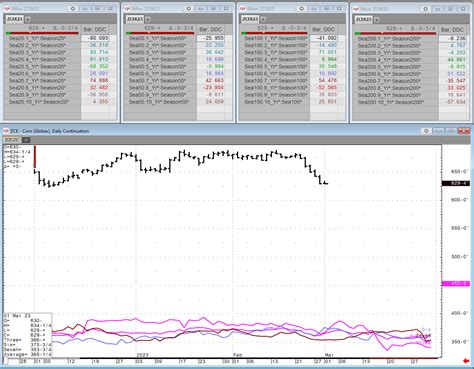Click price range bar in Season20 window
Image resolution: width=474 pixels, height=369 pixels.
(42, 33)
